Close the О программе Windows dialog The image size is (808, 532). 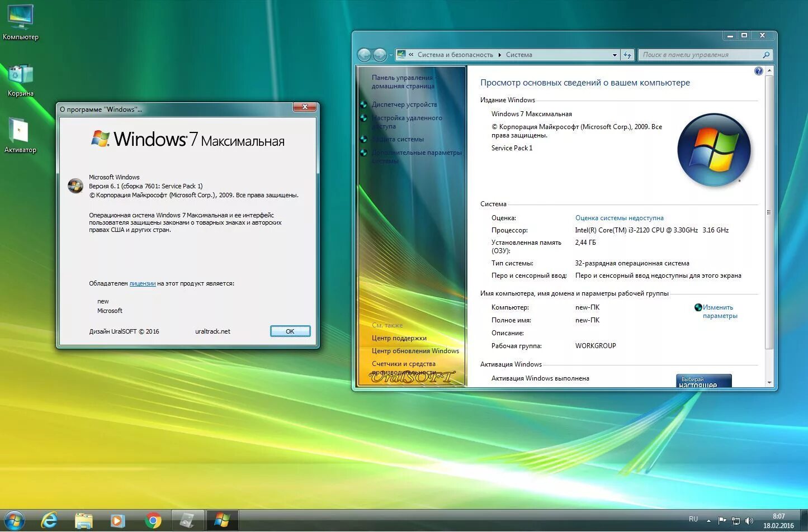305,107
